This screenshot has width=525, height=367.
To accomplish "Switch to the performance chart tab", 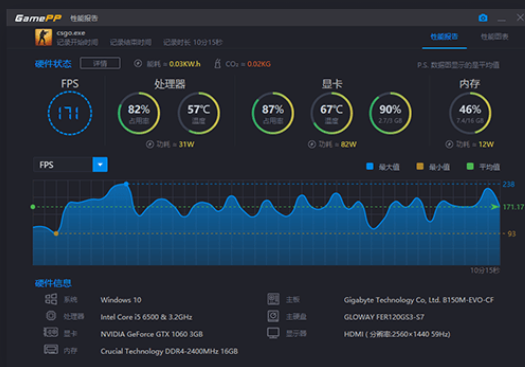I will coord(495,36).
